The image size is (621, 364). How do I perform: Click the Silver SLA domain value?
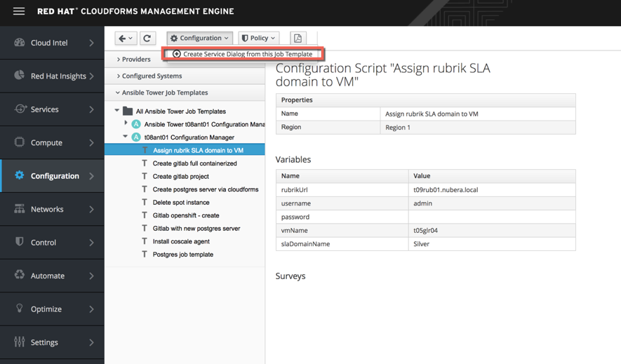click(x=421, y=244)
